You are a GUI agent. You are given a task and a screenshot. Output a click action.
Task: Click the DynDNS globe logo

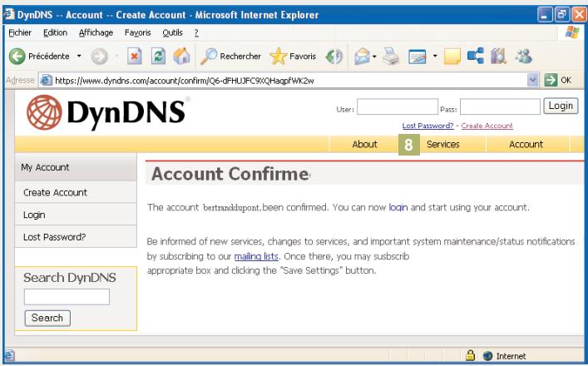44,112
